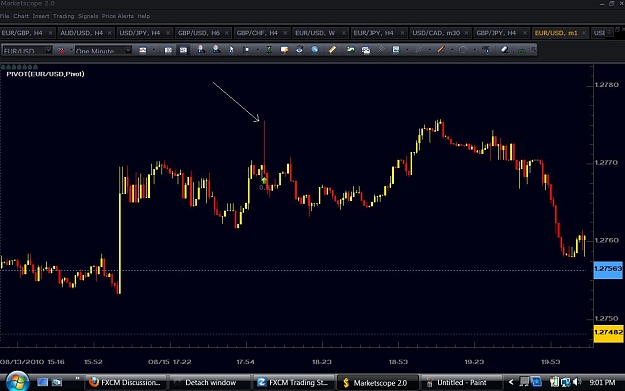Click the note/comment icon in toolbar

tap(284, 50)
